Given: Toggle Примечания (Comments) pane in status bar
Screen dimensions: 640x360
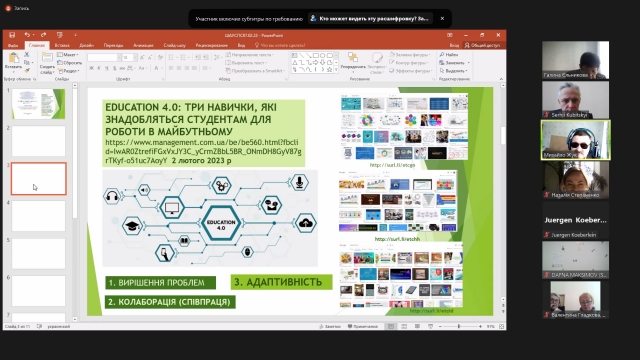Looking at the screenshot, I should point(363,327).
